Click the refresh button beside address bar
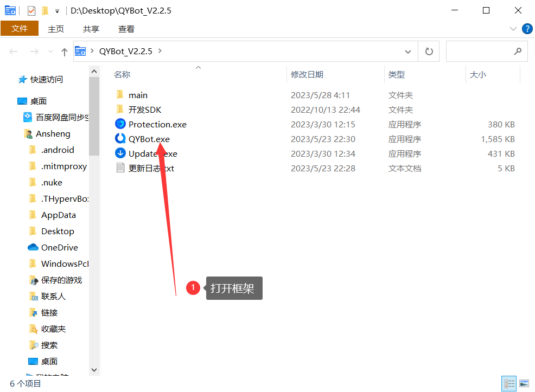This screenshot has width=535, height=392. (429, 52)
